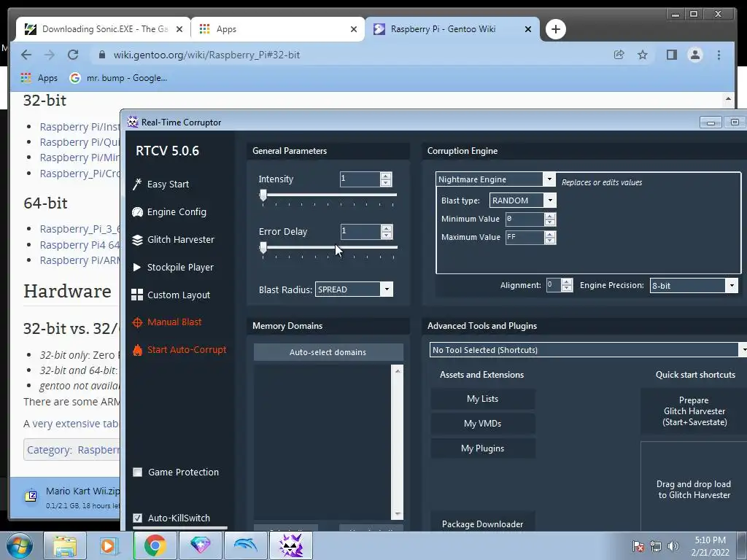
Task: Open File Explorer from the taskbar
Action: click(65, 545)
